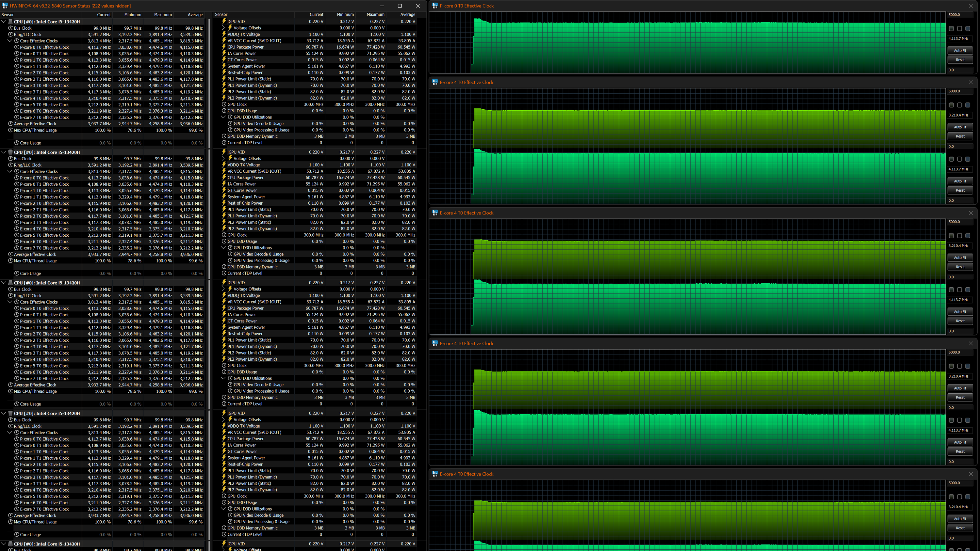Screen dimensions: 980x551
Task: Click lightning icon beside topmost iGPU VID row
Action: click(224, 21)
